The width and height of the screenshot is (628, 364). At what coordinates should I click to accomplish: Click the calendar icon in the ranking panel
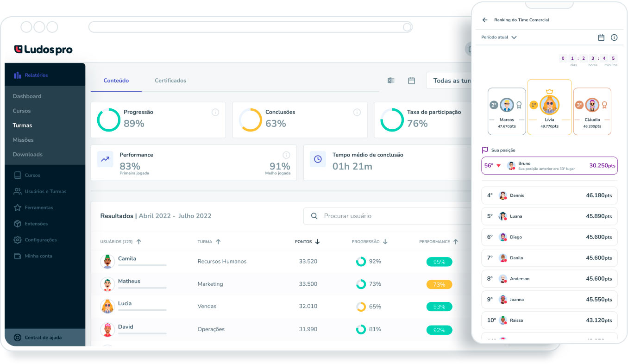pos(601,38)
